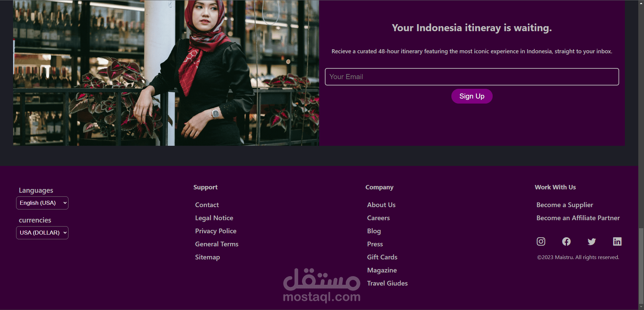Open the Careers link
This screenshot has height=310, width=644.
coord(378,218)
